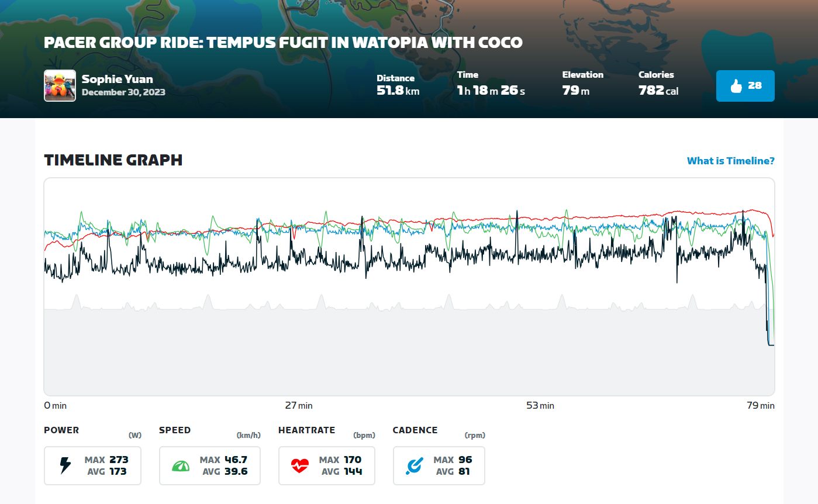This screenshot has height=504, width=818.
Task: Toggle the Power stat card
Action: (x=92, y=465)
